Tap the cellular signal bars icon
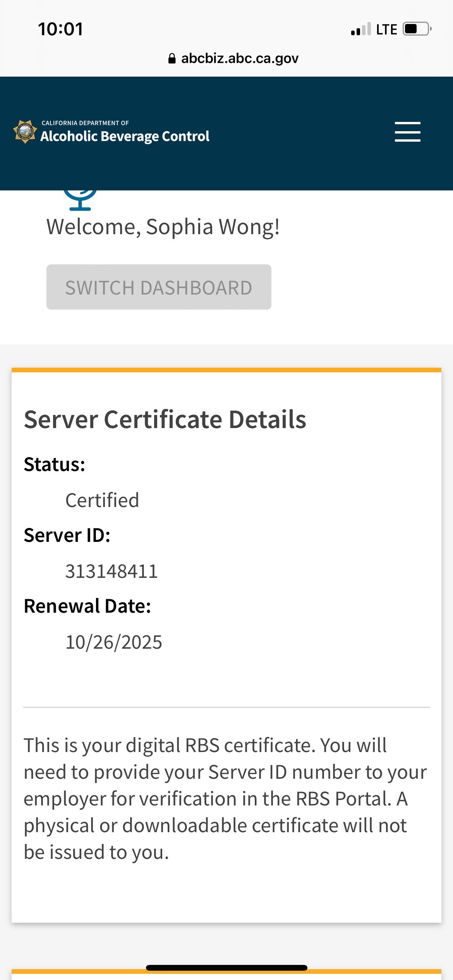 [x=360, y=29]
